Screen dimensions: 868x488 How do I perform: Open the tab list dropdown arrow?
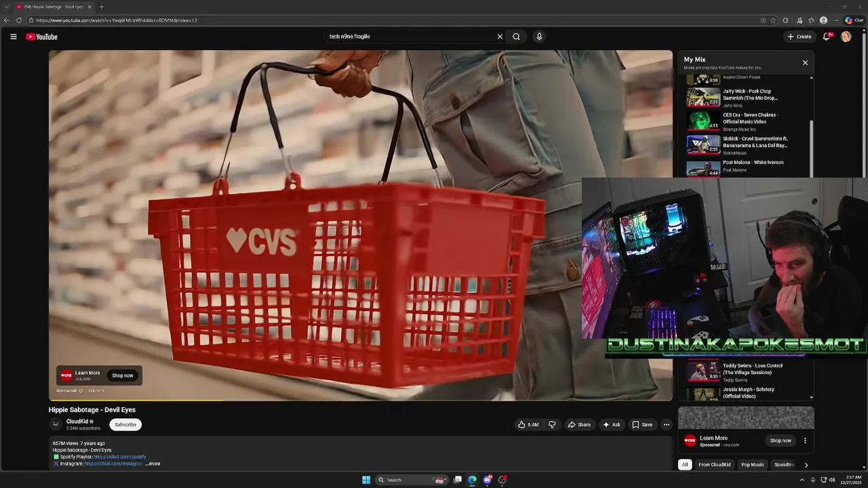pos(7,7)
